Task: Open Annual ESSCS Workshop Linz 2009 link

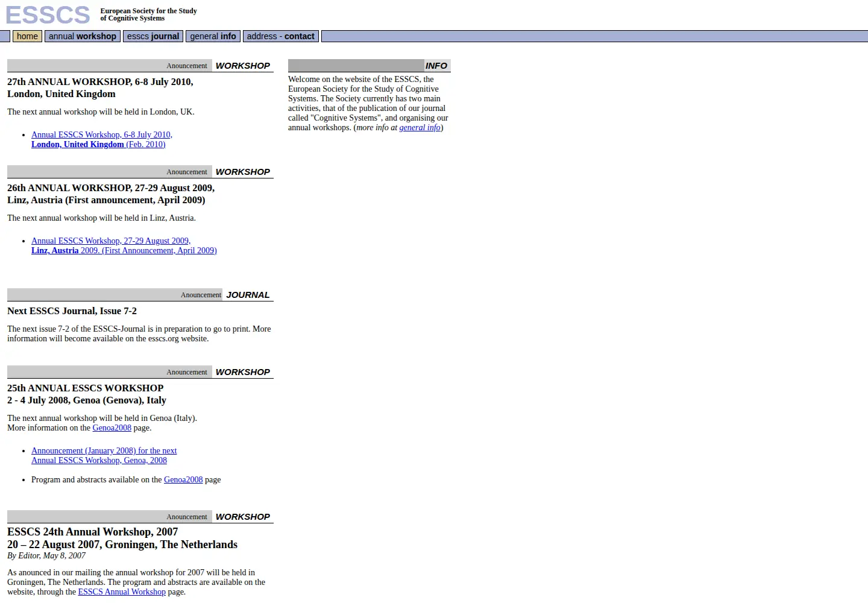Action: click(124, 245)
